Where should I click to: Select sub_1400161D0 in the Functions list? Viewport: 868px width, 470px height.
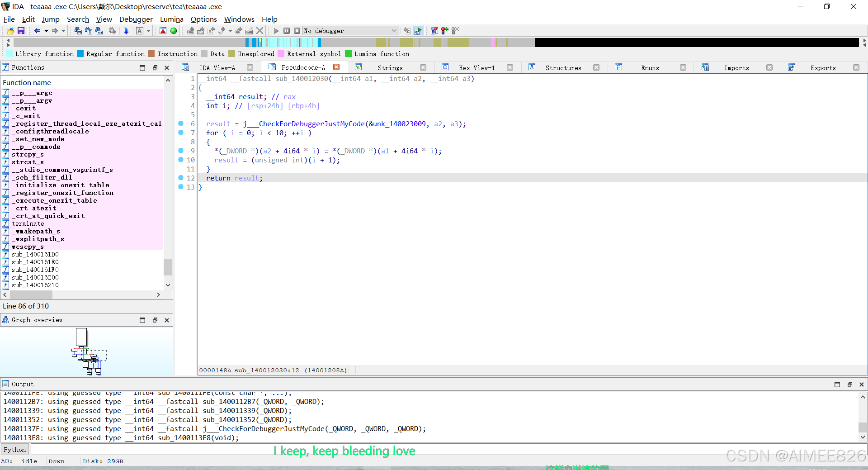(35, 254)
